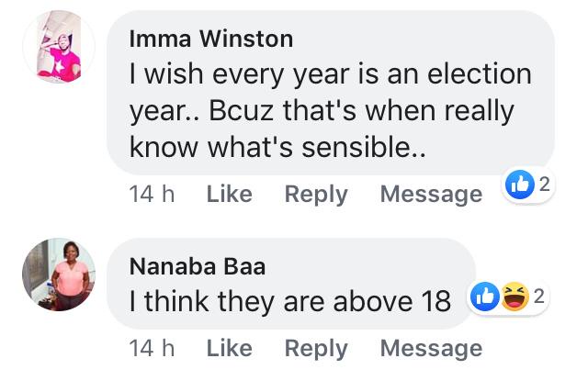
Task: Show reaction count 2 on Nanaba Baa's comment
Action: pyautogui.click(x=537, y=297)
